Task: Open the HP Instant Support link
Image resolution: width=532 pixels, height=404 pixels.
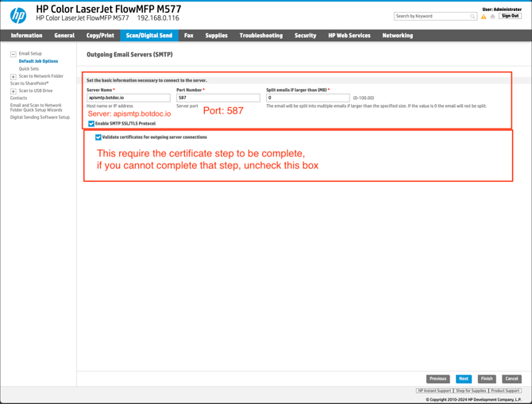Action: pos(434,391)
